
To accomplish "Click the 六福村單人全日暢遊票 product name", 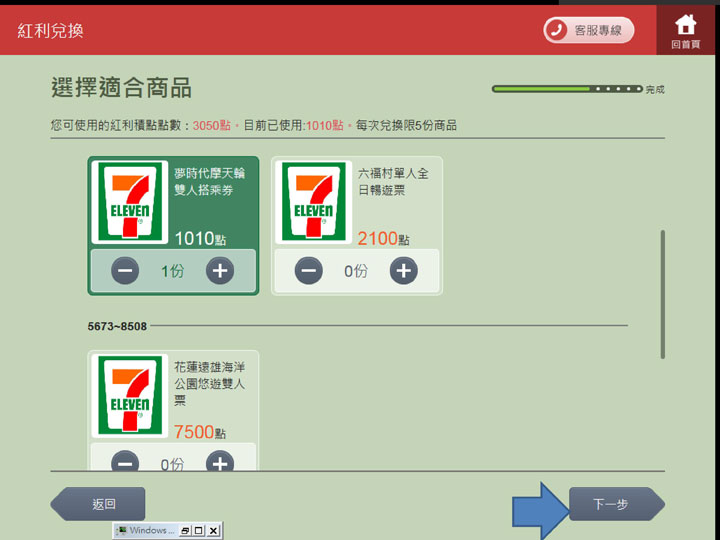I will [x=393, y=181].
